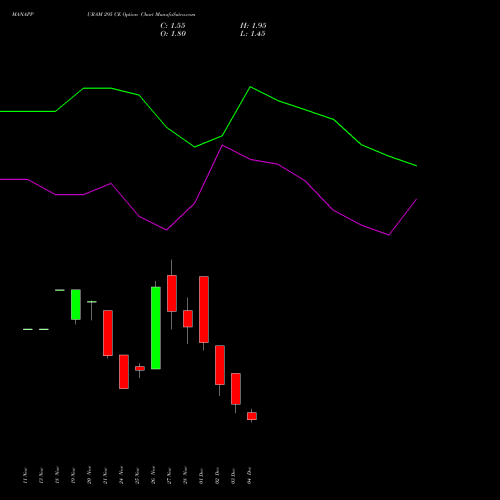Click the green candle for 19 Nov
The image size is (500, 500).
click(x=76, y=305)
